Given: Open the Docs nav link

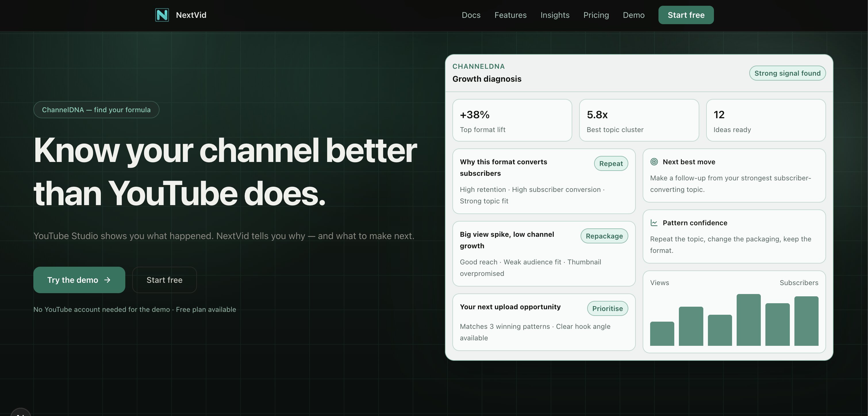Looking at the screenshot, I should [x=471, y=15].
